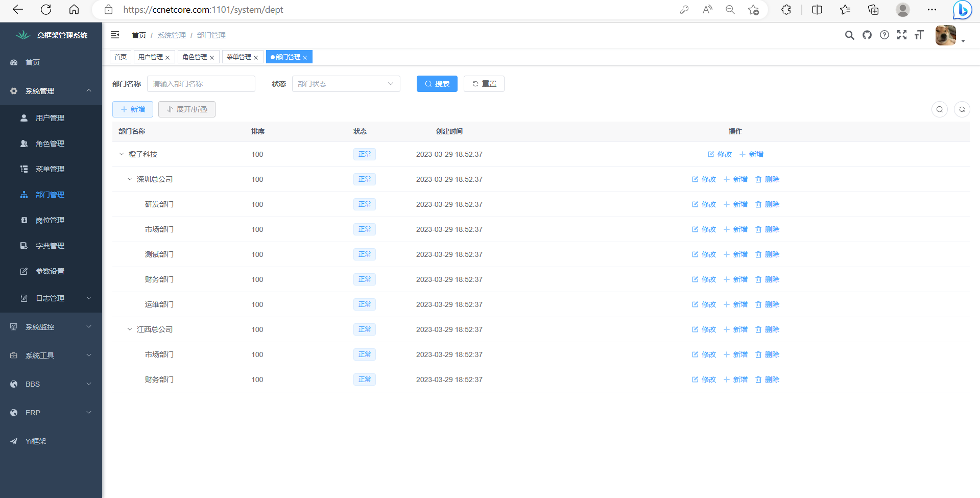Delete the 研发部门 row

767,204
